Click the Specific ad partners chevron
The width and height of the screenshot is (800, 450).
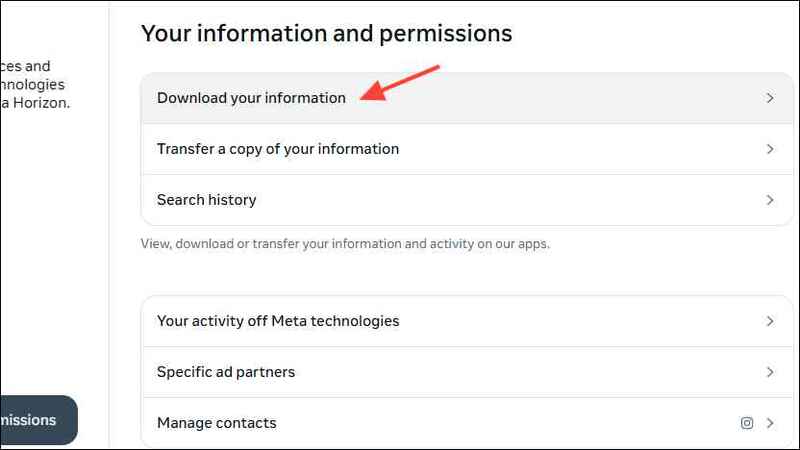(770, 372)
